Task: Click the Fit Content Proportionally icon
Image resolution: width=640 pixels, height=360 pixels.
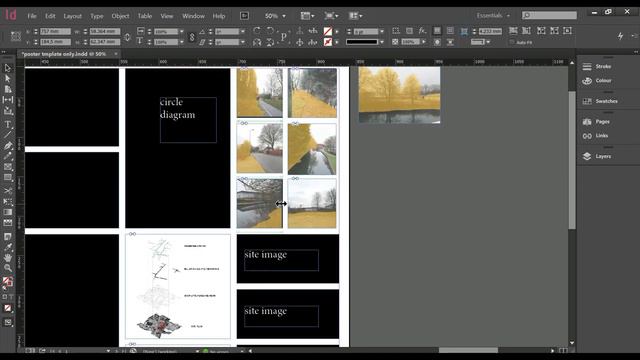Action: coord(526,31)
